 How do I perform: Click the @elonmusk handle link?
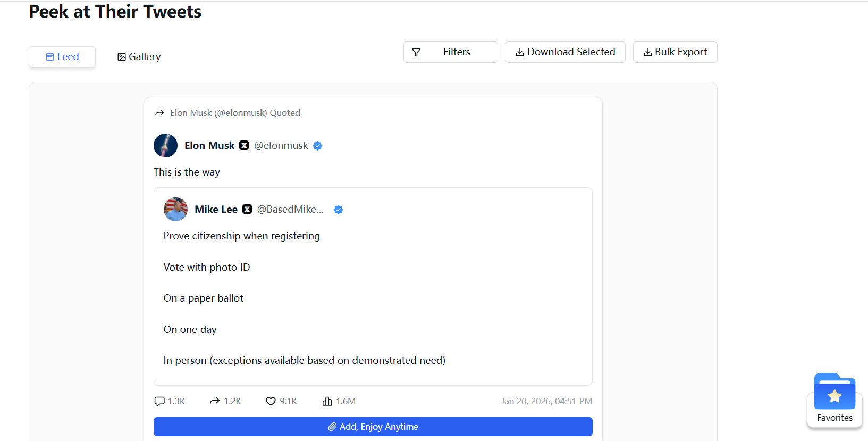click(x=281, y=146)
